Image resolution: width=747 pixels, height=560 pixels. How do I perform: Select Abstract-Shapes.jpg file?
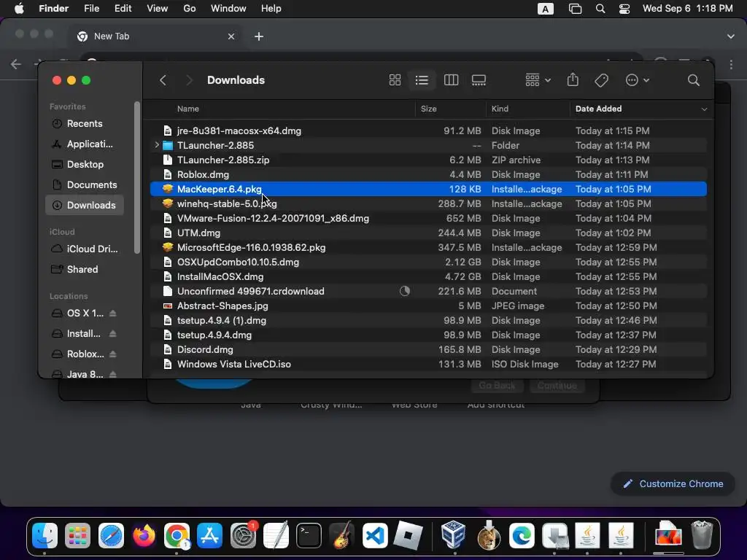(x=428, y=306)
